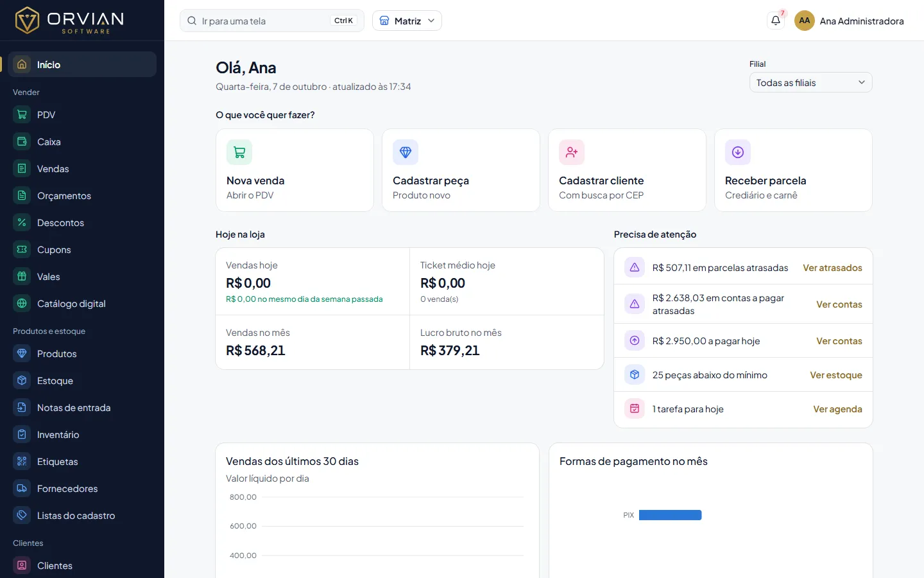Viewport: 924px width, 578px height.
Task: Click the Etiquetas QR code icon
Action: click(22, 461)
